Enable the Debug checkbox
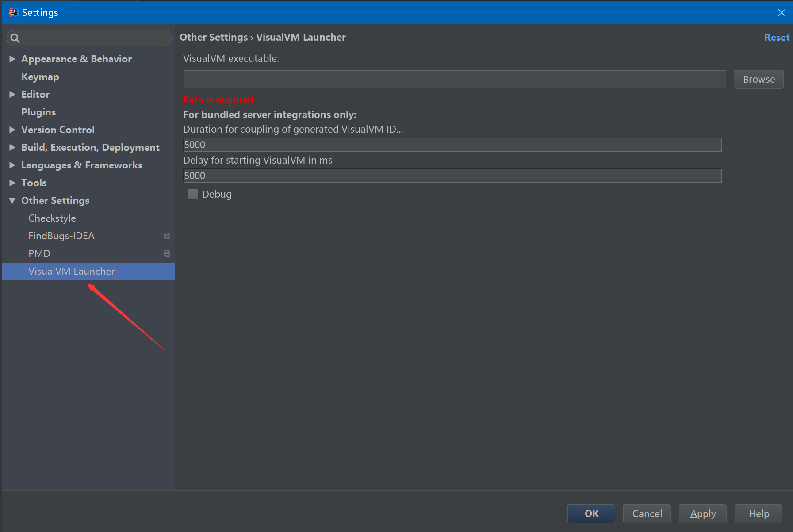Viewport: 793px width, 532px height. (193, 194)
